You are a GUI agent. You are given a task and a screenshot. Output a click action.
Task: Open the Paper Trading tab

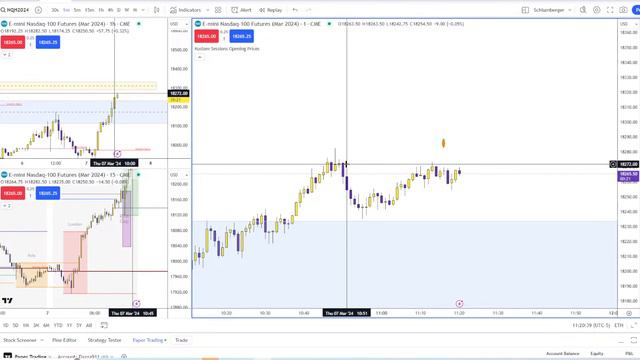pyautogui.click(x=149, y=340)
